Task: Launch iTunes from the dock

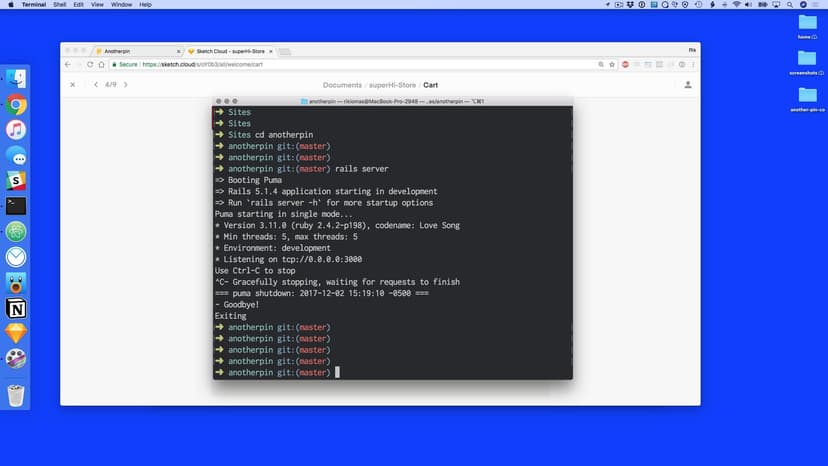Action: tap(16, 130)
